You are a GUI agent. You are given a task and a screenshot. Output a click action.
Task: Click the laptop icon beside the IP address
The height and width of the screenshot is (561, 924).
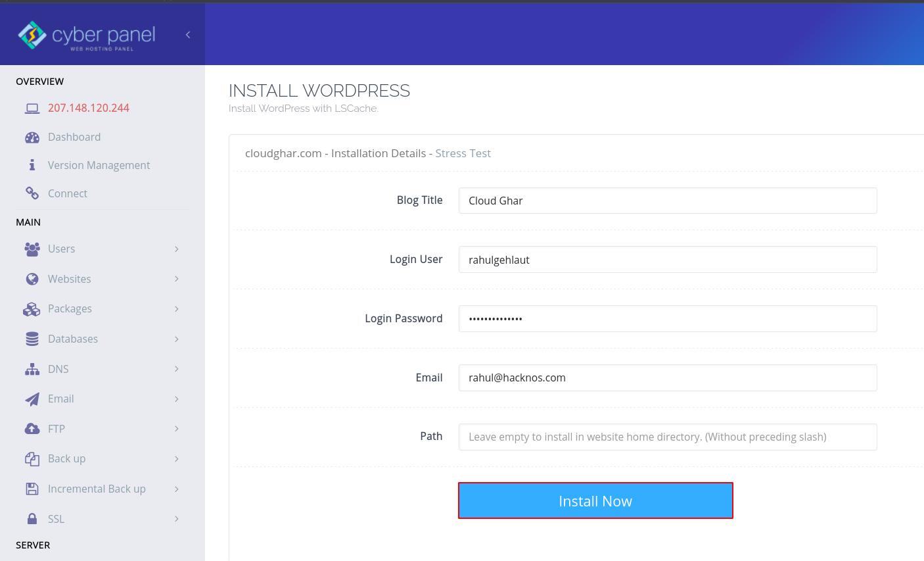point(32,109)
